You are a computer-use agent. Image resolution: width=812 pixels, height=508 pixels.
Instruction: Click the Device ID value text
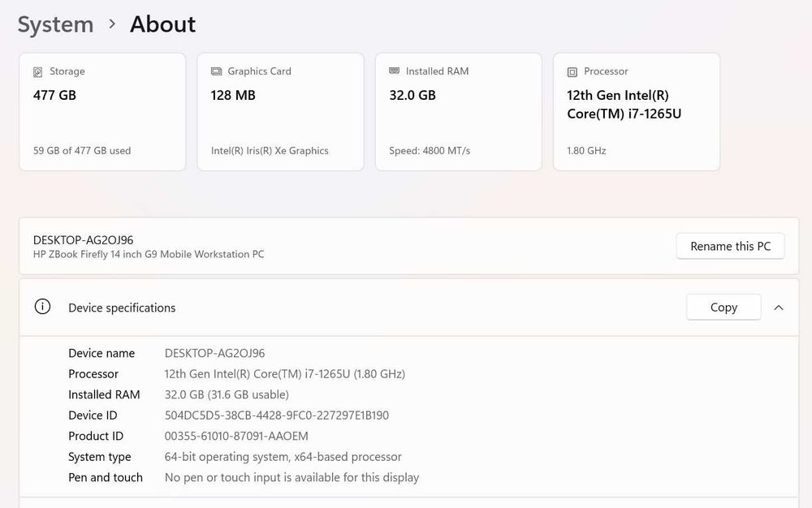[x=277, y=415]
